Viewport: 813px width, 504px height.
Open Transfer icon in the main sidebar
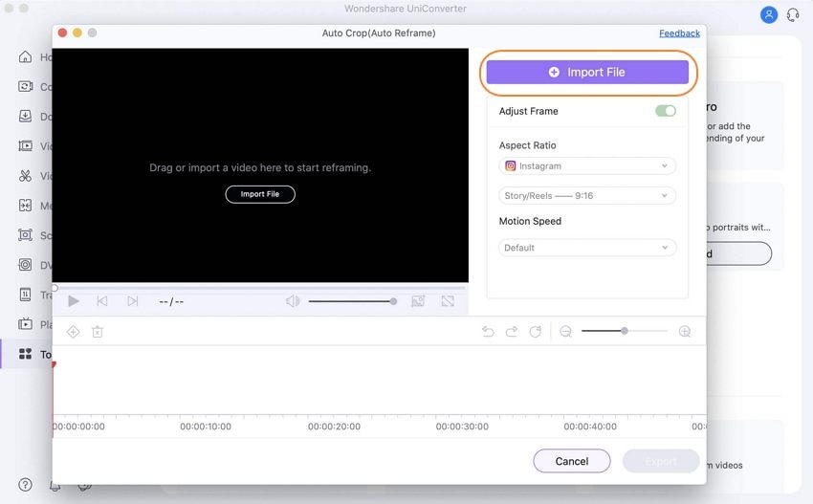point(25,295)
